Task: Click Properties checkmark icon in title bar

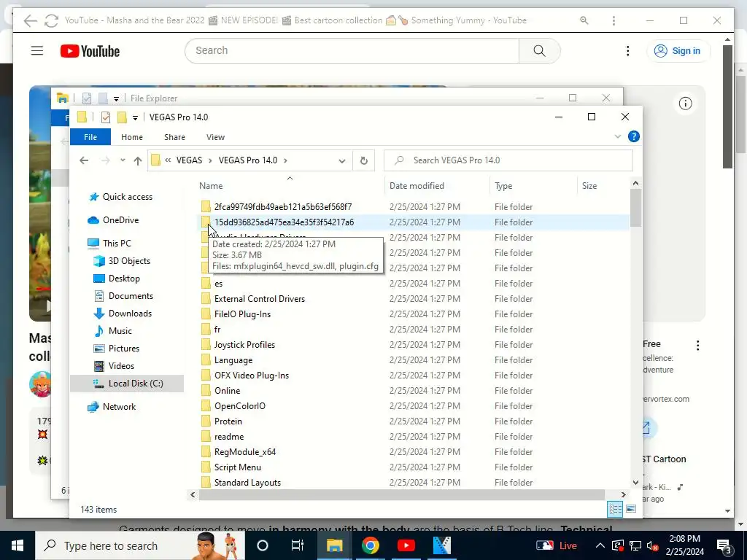Action: [106, 117]
